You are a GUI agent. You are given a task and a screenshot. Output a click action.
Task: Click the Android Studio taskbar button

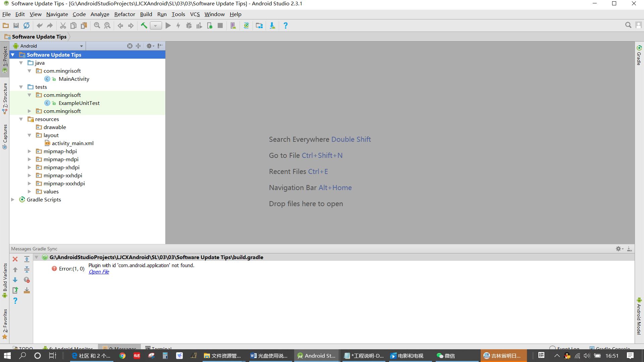click(317, 356)
